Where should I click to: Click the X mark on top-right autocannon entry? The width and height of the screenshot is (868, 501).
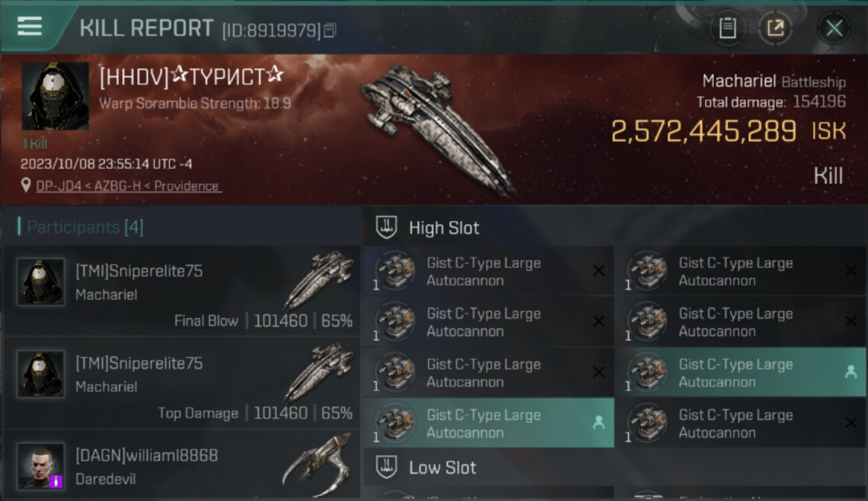click(x=851, y=271)
